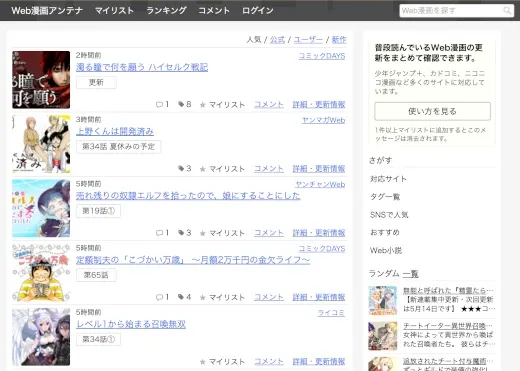Viewport: 520px width, 371px height.
Task: Switch to the 公式 filter tab
Action: [x=277, y=40]
